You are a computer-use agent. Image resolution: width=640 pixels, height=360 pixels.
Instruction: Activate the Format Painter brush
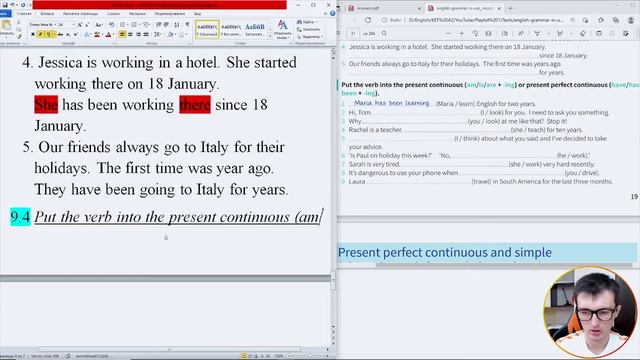pos(19,37)
